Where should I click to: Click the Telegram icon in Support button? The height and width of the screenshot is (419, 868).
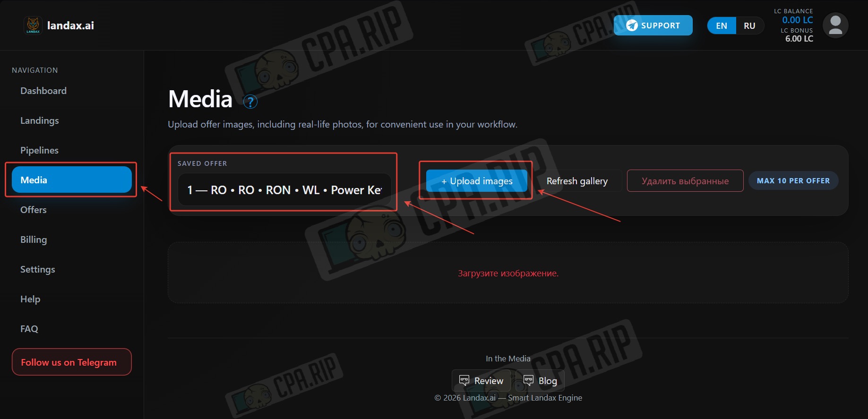coord(632,26)
